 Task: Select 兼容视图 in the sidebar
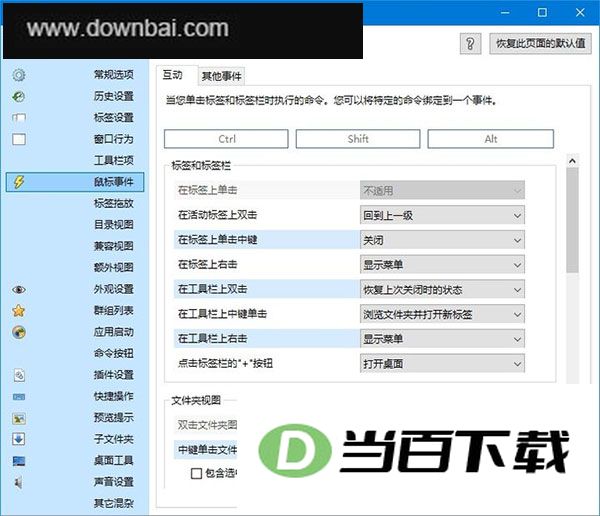pos(114,246)
